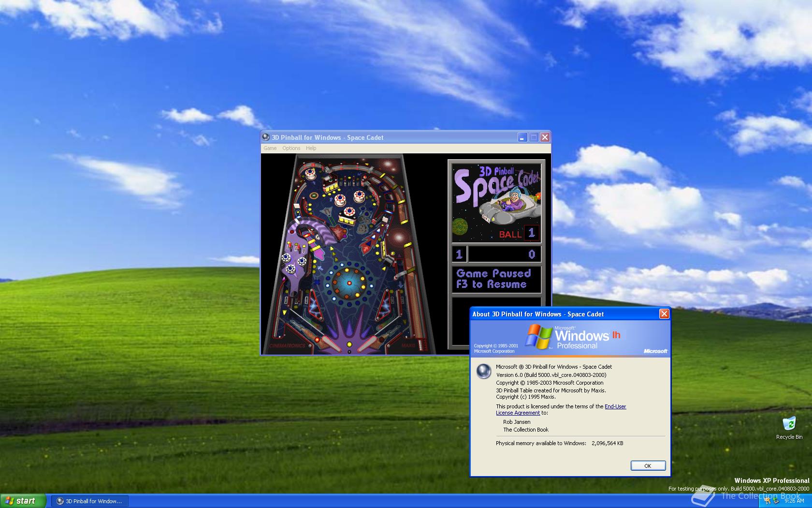The image size is (812, 508).
Task: Click the 'Version 6.0 (Build 5000...)' line
Action: point(551,375)
